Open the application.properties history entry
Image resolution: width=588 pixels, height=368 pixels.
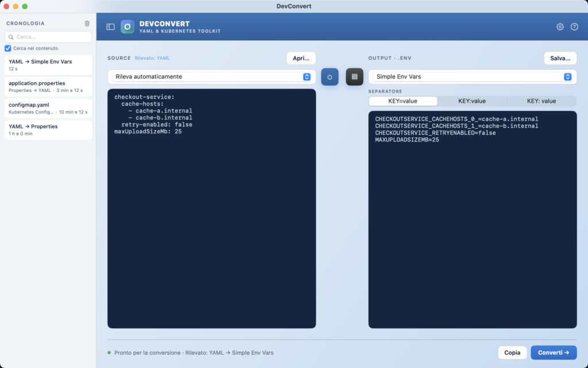pos(48,87)
